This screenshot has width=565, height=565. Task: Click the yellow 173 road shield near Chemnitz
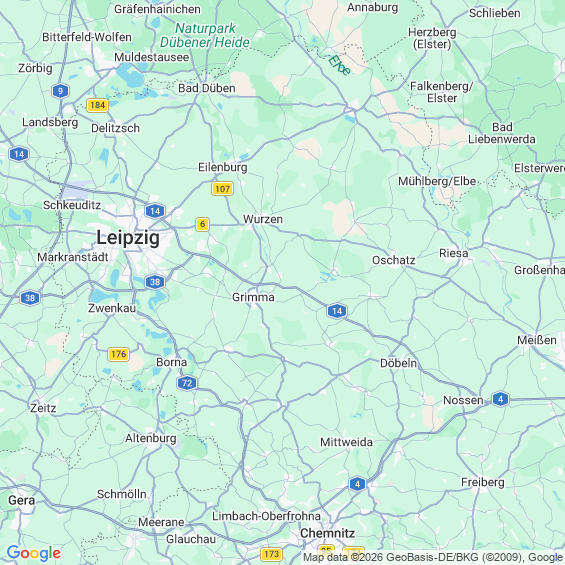(271, 554)
